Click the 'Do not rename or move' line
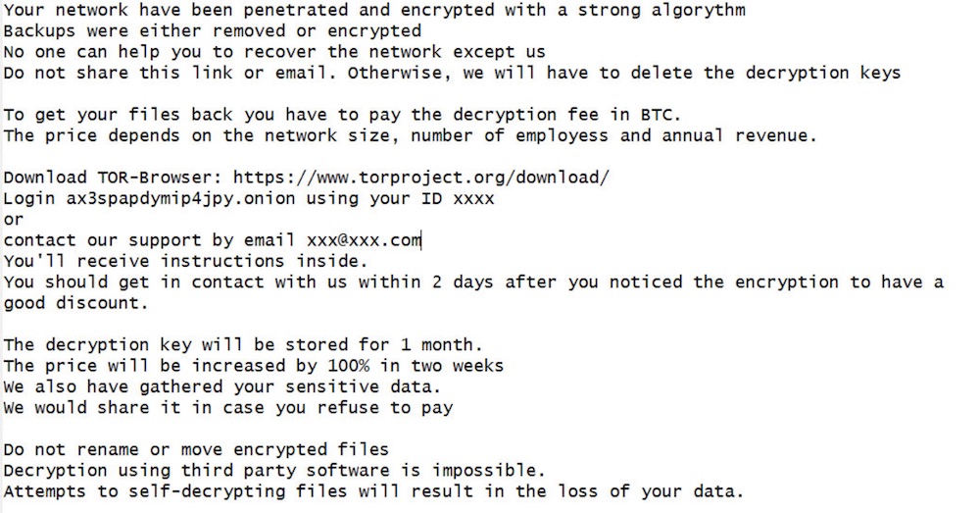Viewport: 980px width, 513px height. (196, 449)
